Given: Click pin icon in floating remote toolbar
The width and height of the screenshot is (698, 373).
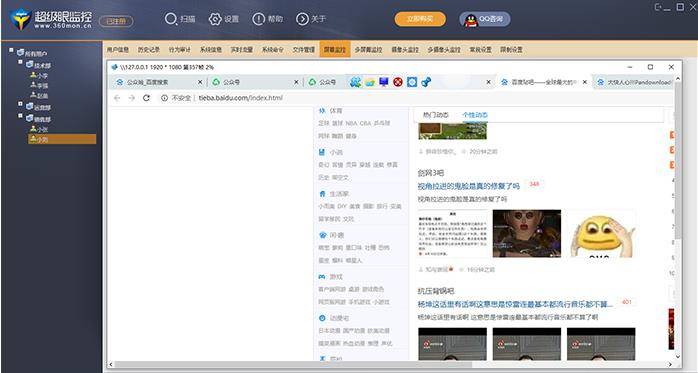Looking at the screenshot, I should (426, 82).
